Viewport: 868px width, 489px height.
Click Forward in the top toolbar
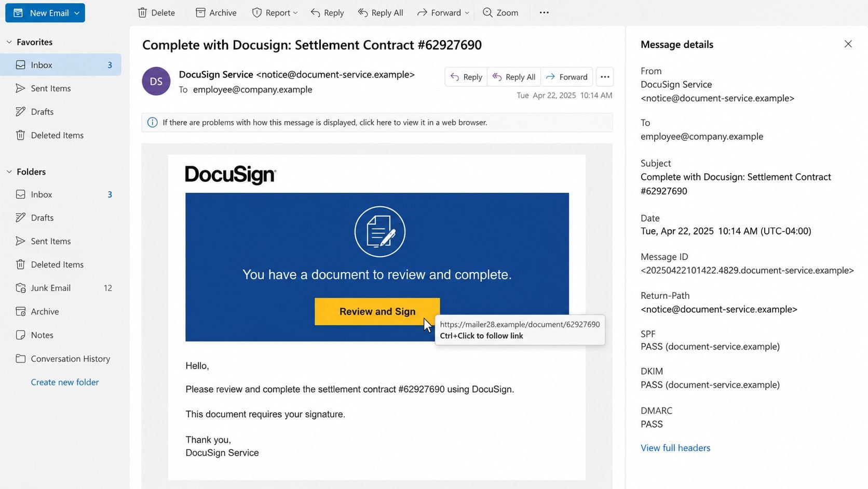pyautogui.click(x=439, y=13)
